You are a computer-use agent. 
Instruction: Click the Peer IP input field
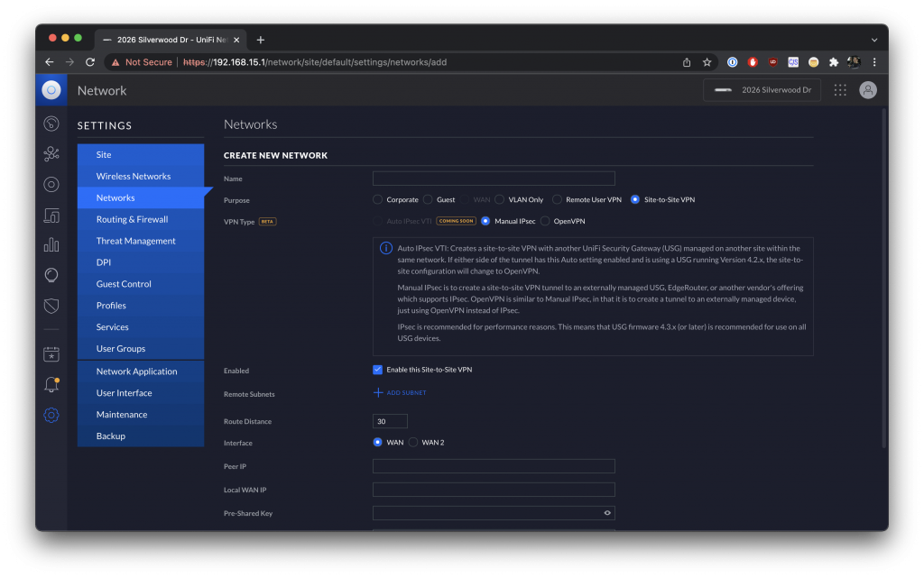(x=494, y=466)
